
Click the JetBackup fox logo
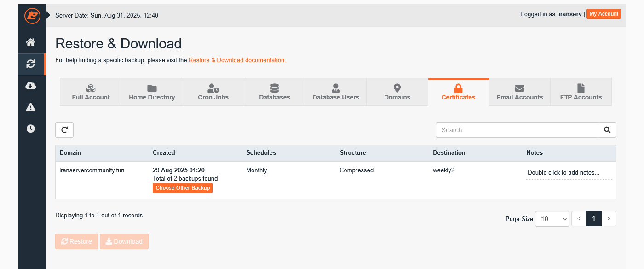[32, 16]
